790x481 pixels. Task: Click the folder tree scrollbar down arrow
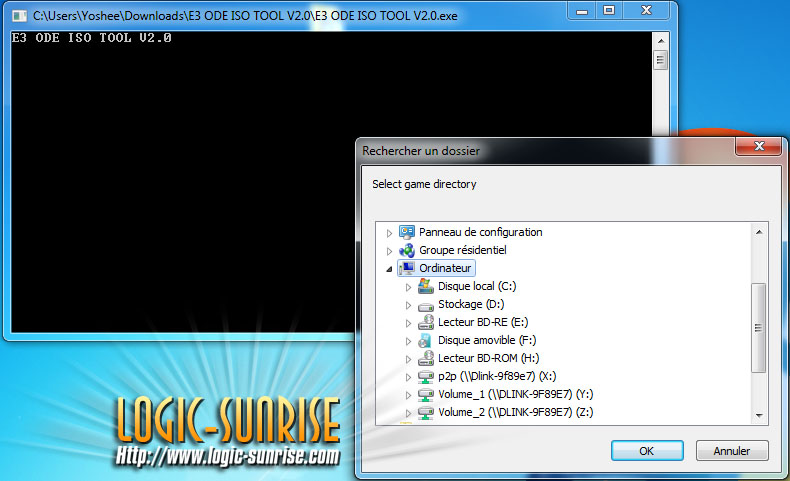[x=759, y=416]
